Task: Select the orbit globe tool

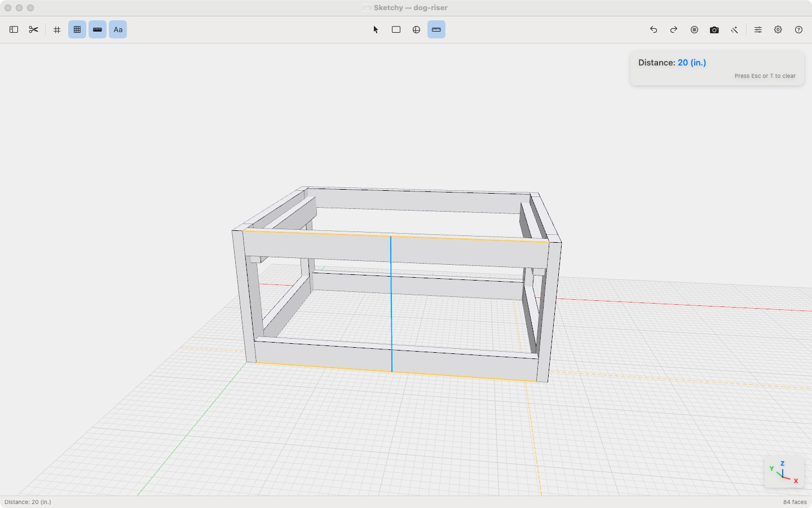Action: click(416, 30)
